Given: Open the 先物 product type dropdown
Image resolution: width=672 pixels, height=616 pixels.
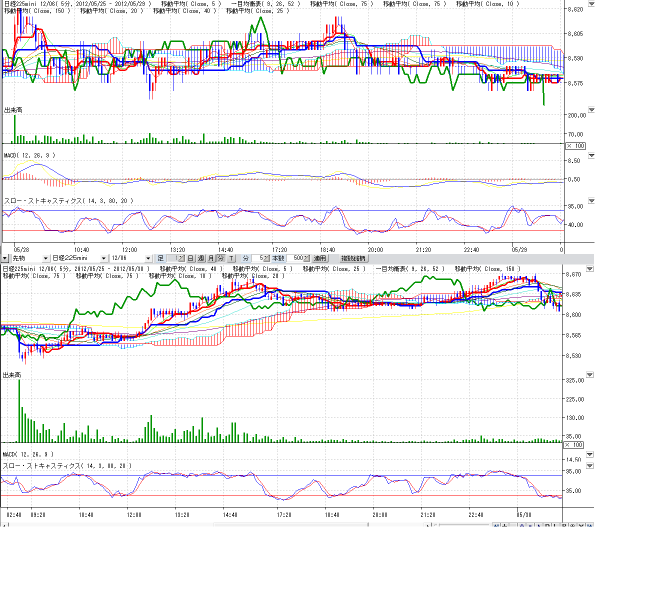Looking at the screenshot, I should tap(45, 258).
